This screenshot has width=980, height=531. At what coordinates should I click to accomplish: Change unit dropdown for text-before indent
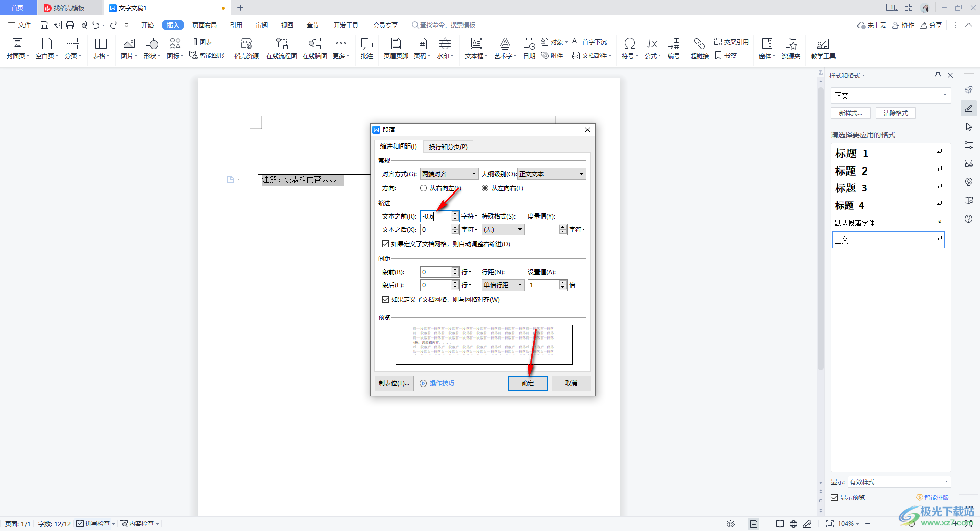click(470, 216)
